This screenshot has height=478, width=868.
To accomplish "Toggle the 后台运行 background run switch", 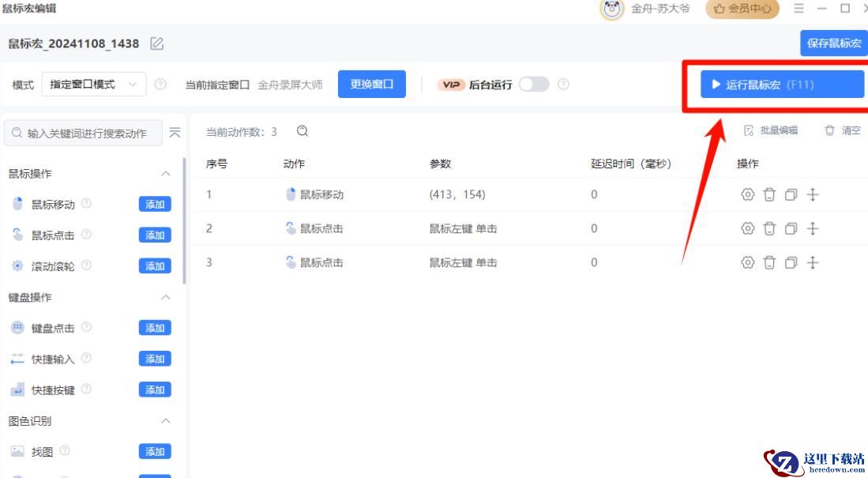I will coord(534,85).
